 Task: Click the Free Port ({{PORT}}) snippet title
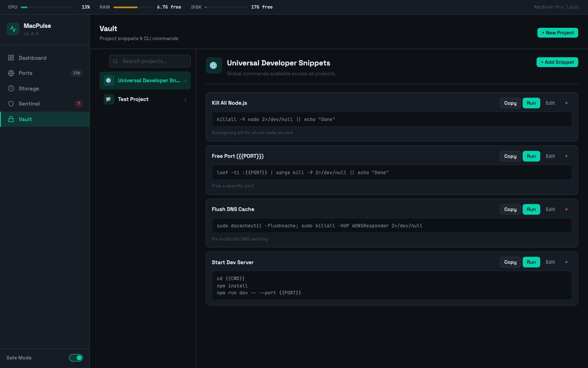point(238,156)
